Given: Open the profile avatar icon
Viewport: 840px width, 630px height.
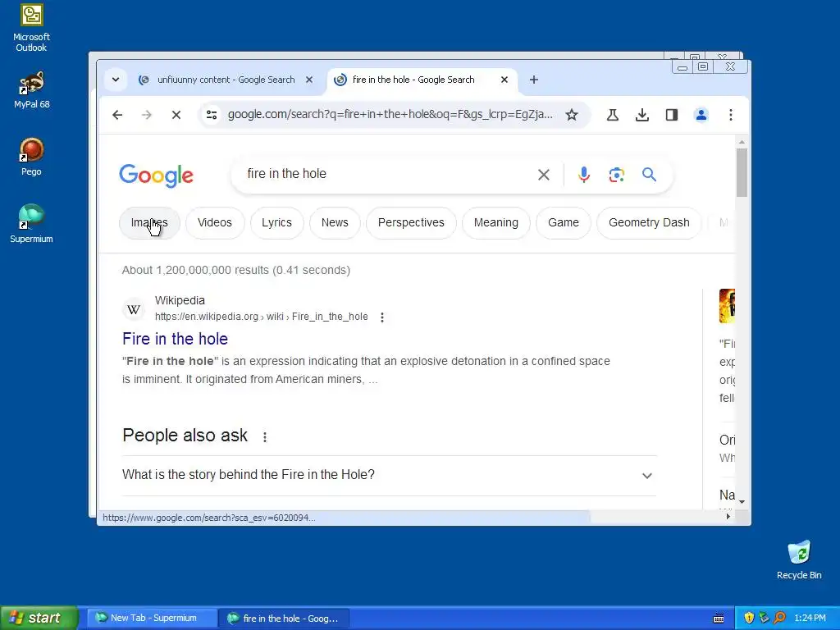Looking at the screenshot, I should (701, 115).
